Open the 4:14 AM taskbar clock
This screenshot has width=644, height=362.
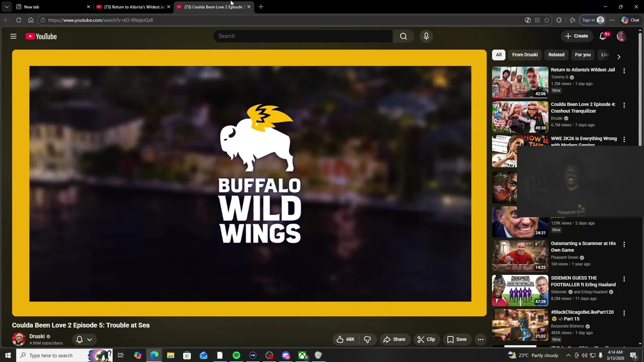tap(615, 355)
